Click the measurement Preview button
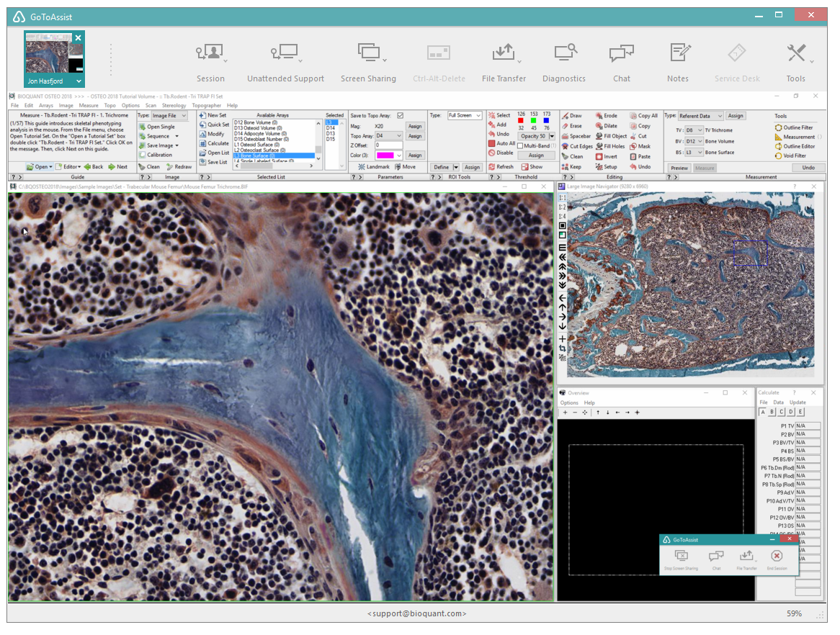Viewport: 840px width, 635px height. point(679,168)
